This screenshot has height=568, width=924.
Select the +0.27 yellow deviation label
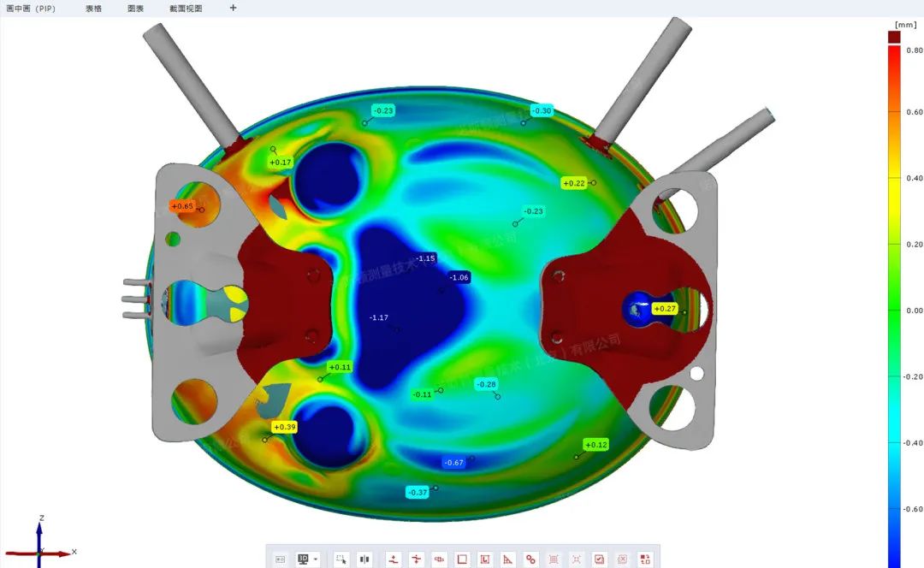[665, 309]
